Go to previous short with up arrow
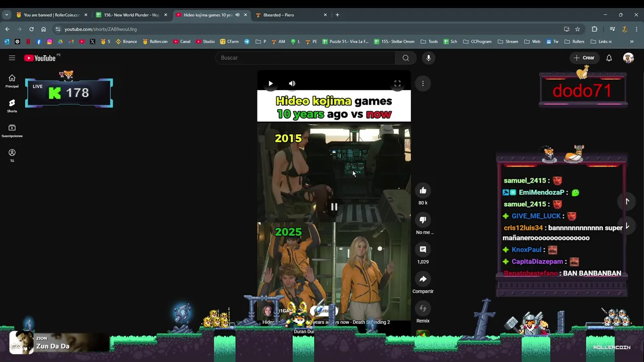This screenshot has width=644, height=362. pyautogui.click(x=627, y=201)
